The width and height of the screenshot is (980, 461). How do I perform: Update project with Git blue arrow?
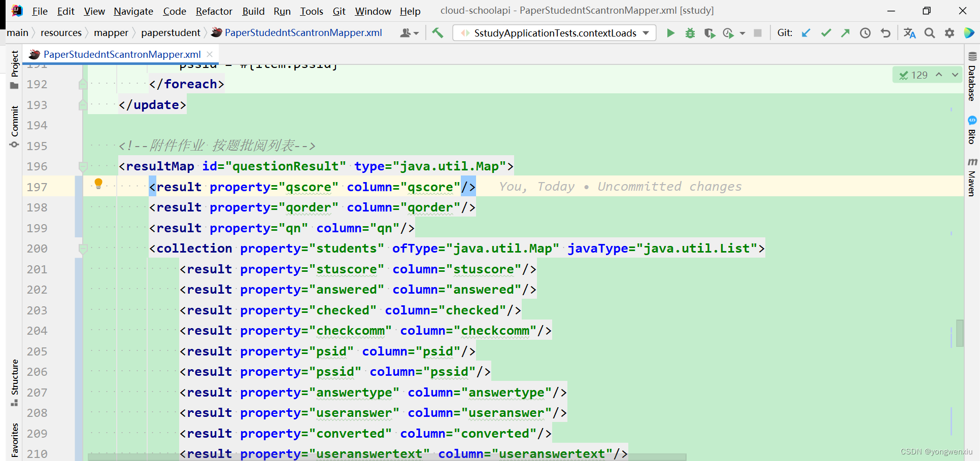(x=806, y=33)
